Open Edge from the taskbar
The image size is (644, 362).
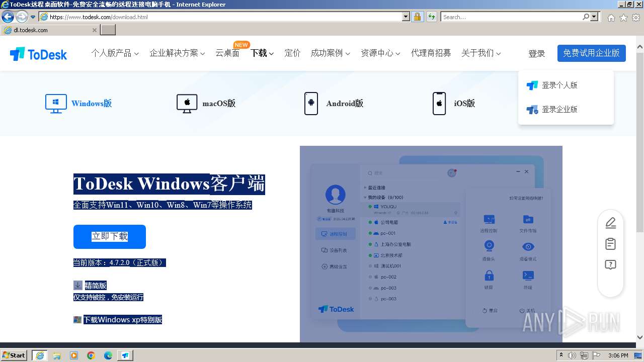point(108,355)
